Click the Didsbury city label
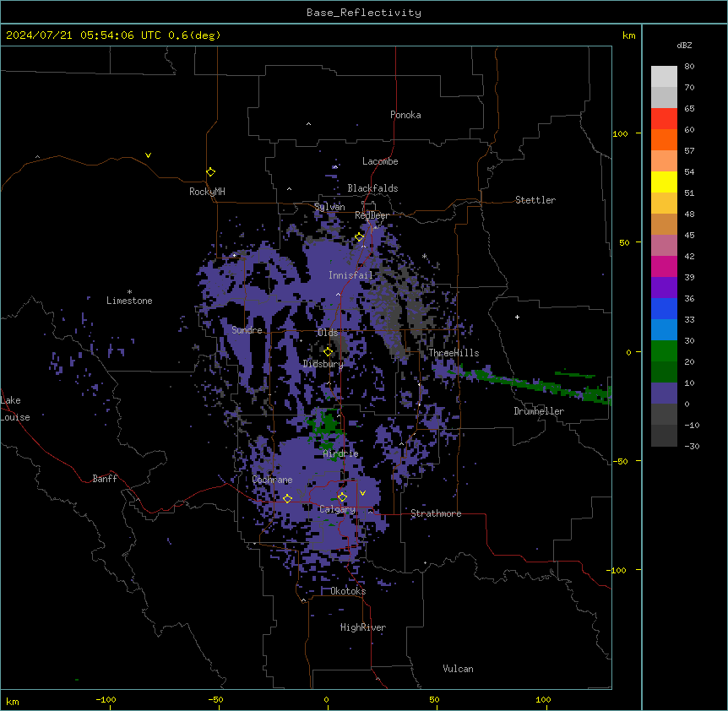728x711 pixels. [323, 364]
